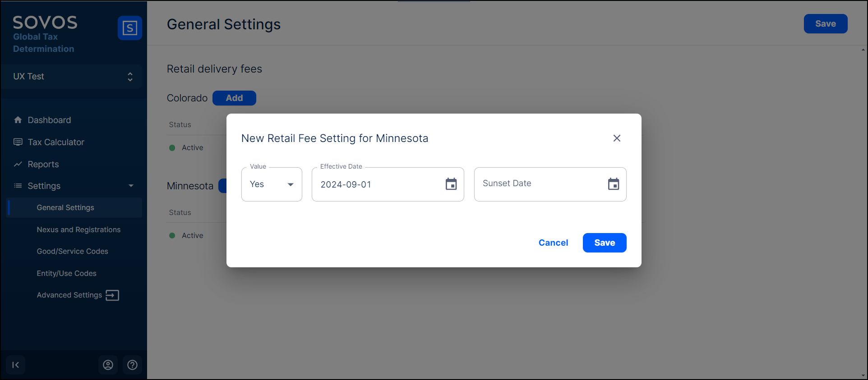Click the Dashboard home icon
The image size is (868, 380).
pyautogui.click(x=18, y=120)
